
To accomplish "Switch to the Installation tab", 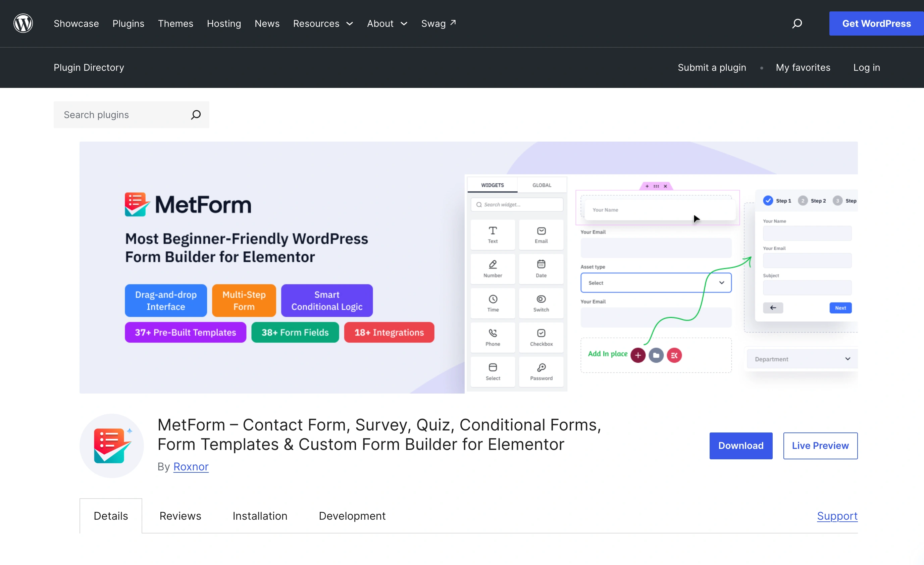I will click(x=259, y=515).
